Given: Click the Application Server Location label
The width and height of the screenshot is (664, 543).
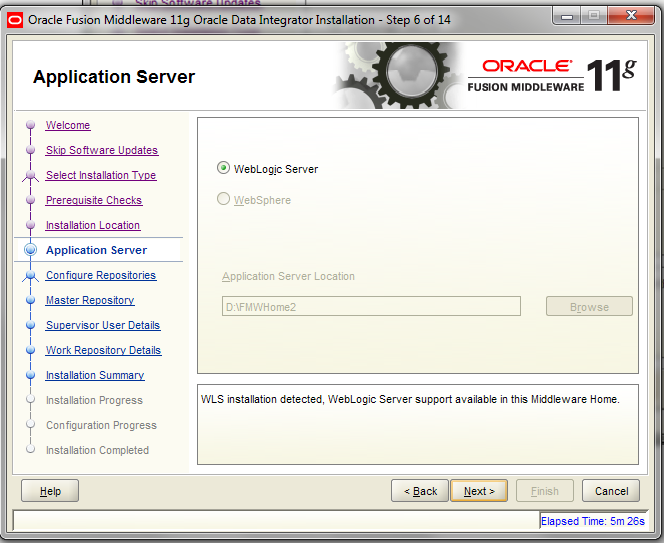Looking at the screenshot, I should coord(288,277).
